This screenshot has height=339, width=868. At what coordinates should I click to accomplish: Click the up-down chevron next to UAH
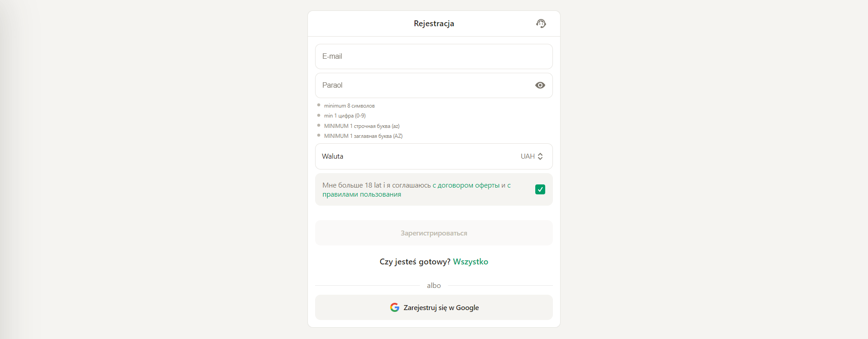[x=540, y=156]
